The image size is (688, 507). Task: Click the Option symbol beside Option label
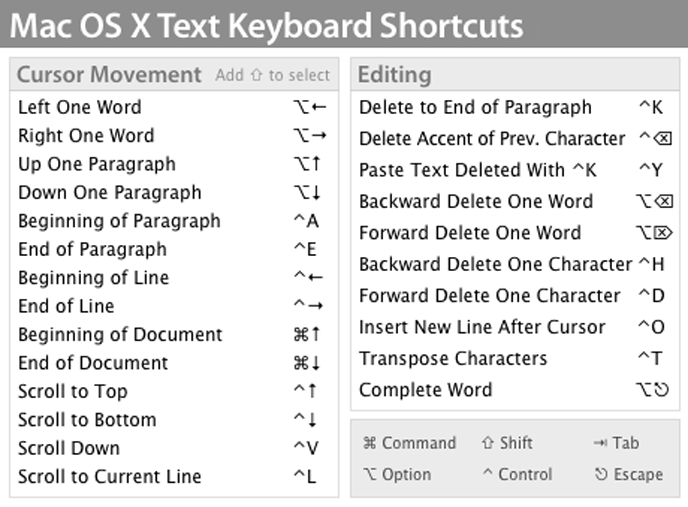pyautogui.click(x=369, y=474)
